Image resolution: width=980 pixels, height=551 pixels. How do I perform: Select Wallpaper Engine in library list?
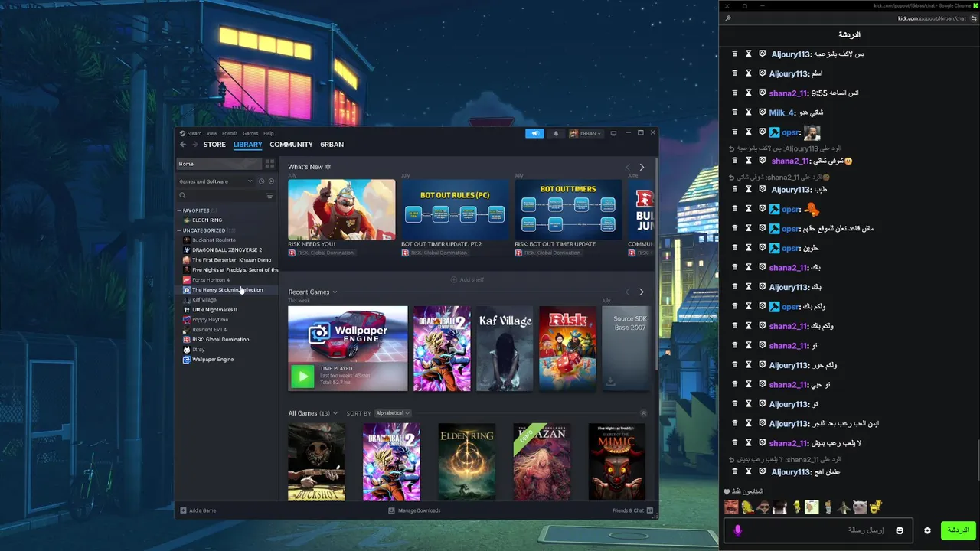[x=213, y=360]
